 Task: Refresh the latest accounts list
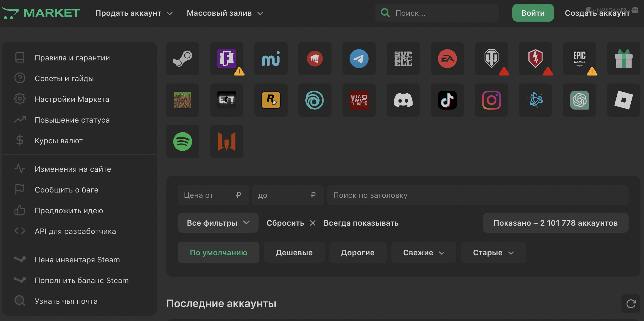pyautogui.click(x=631, y=304)
